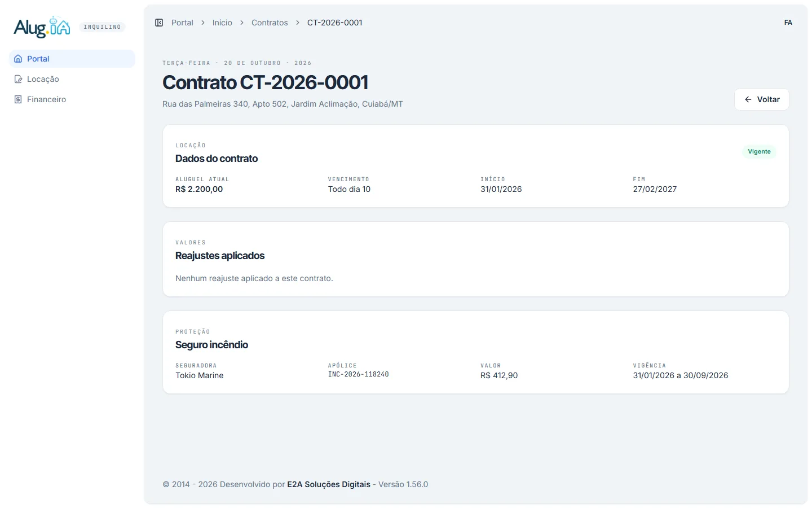Click the end date 27/02/2027
Image resolution: width=812 pixels, height=508 pixels.
655,189
